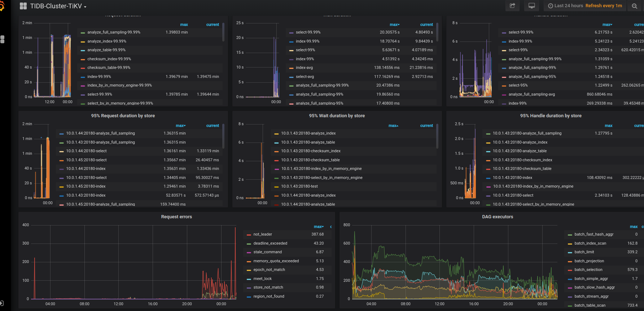Toggle 10.0.1.44:20180-select series visibility
The width and height of the screenshot is (644, 311).
click(86, 151)
